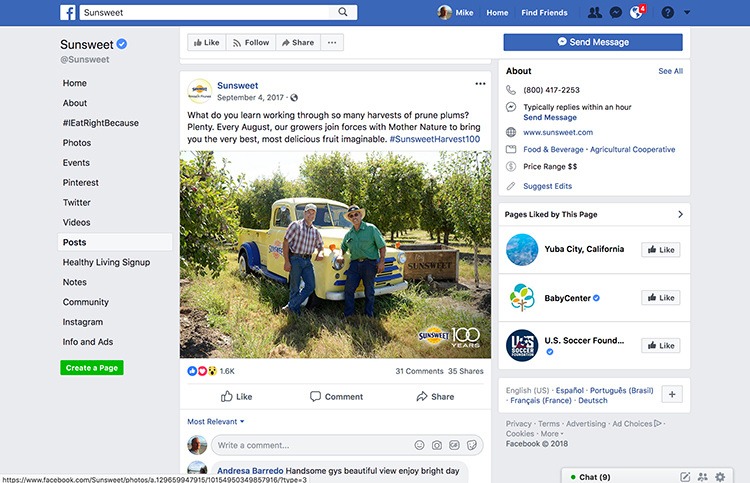Viewport: 750px width, 483px height.
Task: Click the Ad Choices icon
Action: coord(658,423)
